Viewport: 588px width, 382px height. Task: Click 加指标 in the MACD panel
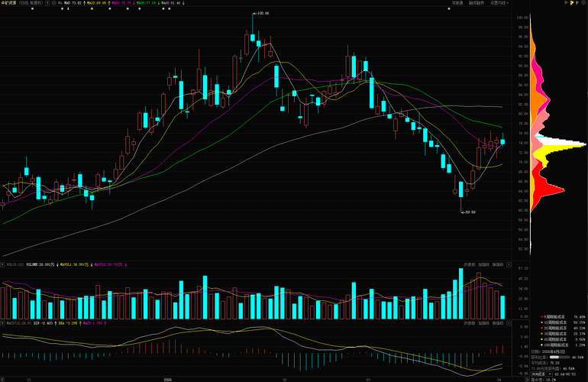(x=483, y=323)
